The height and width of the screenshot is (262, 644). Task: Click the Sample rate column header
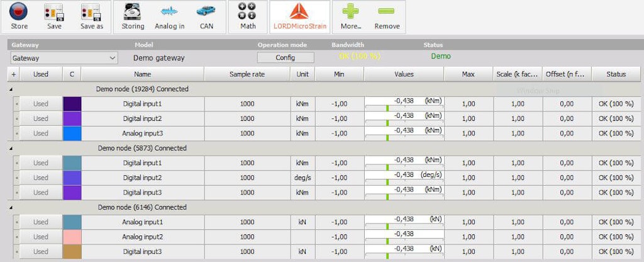pyautogui.click(x=247, y=74)
